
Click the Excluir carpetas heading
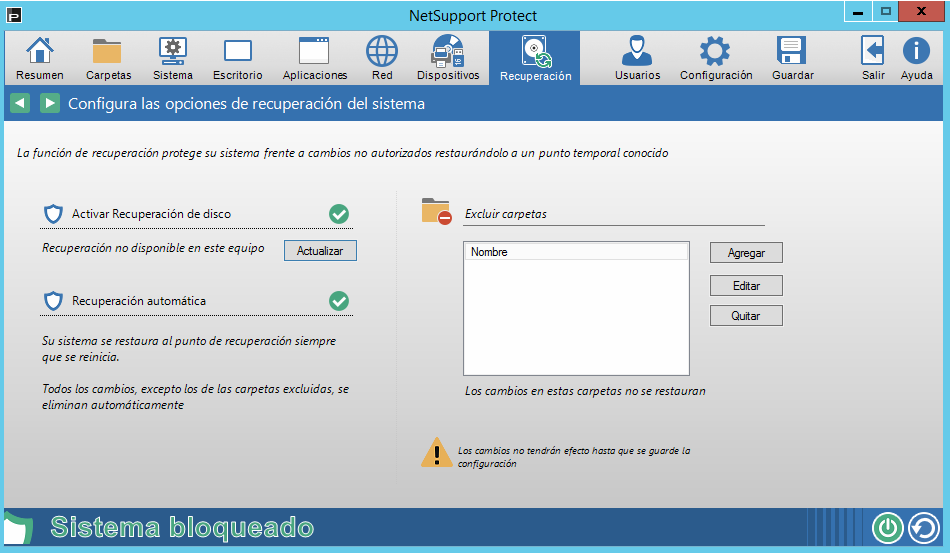[x=506, y=213]
